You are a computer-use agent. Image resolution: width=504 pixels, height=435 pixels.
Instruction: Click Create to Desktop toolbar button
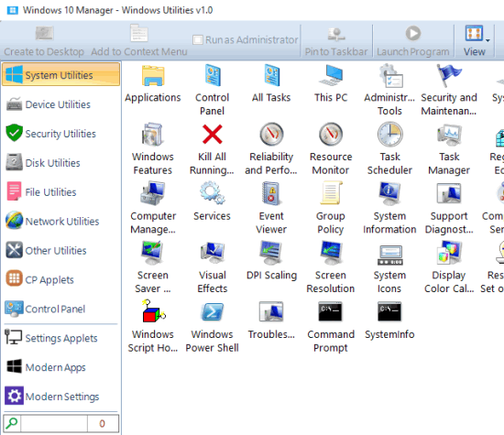(44, 41)
